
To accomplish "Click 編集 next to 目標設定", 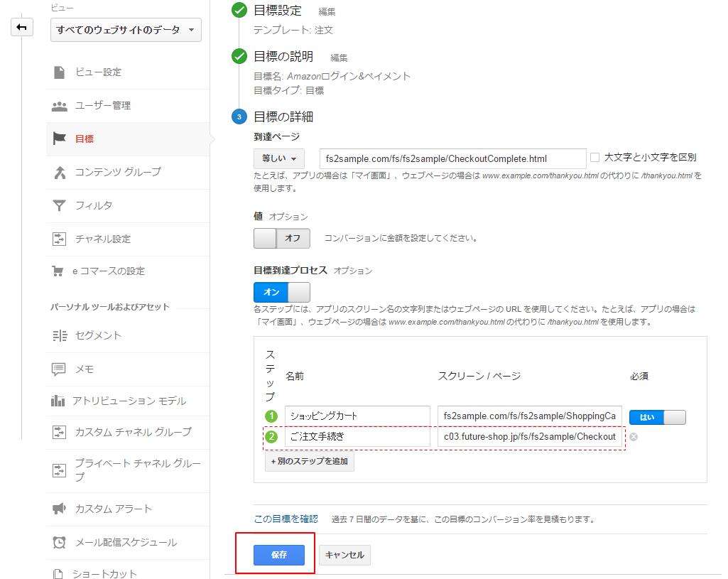I will [x=327, y=11].
